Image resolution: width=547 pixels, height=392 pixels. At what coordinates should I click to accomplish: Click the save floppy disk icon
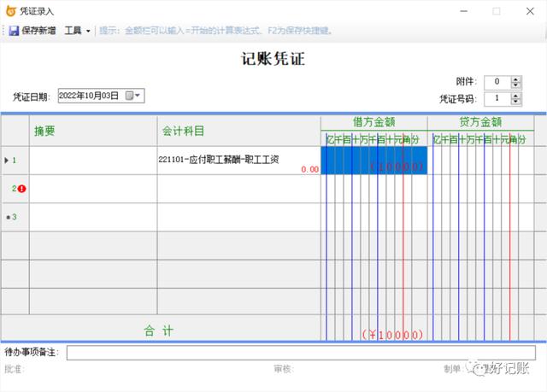[x=14, y=31]
